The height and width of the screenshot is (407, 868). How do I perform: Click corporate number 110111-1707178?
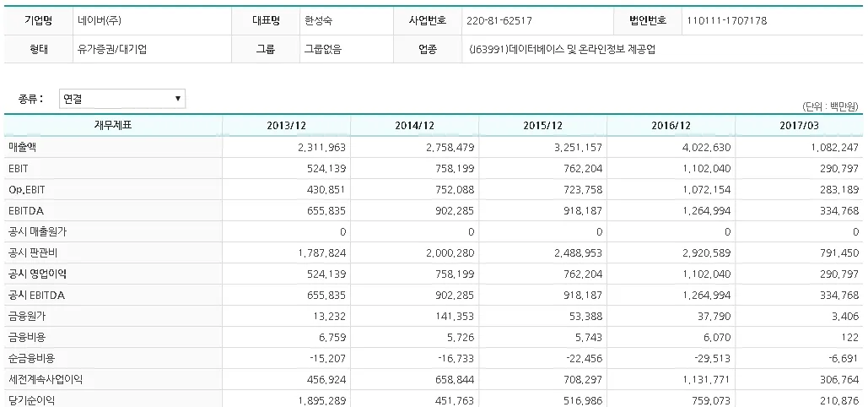coord(727,20)
